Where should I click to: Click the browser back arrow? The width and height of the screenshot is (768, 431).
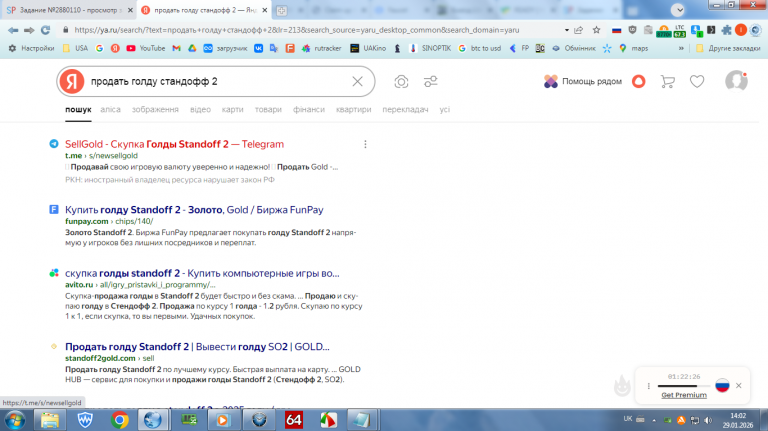pos(13,30)
